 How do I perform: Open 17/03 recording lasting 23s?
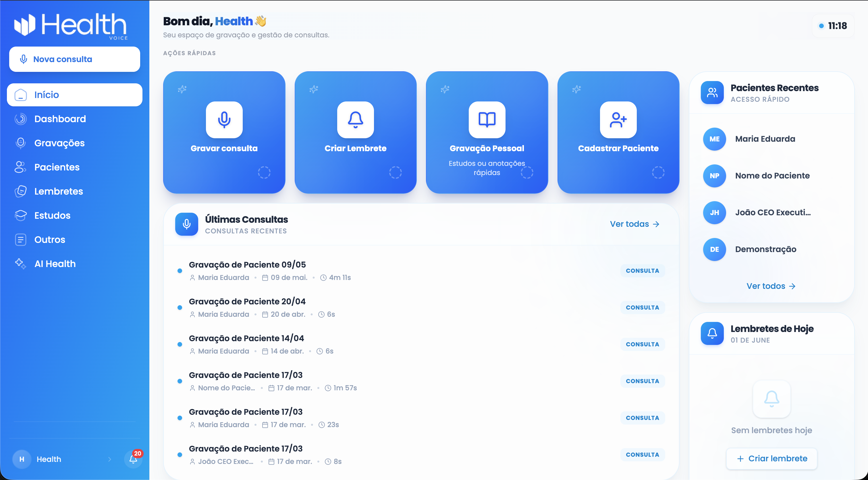click(x=421, y=418)
